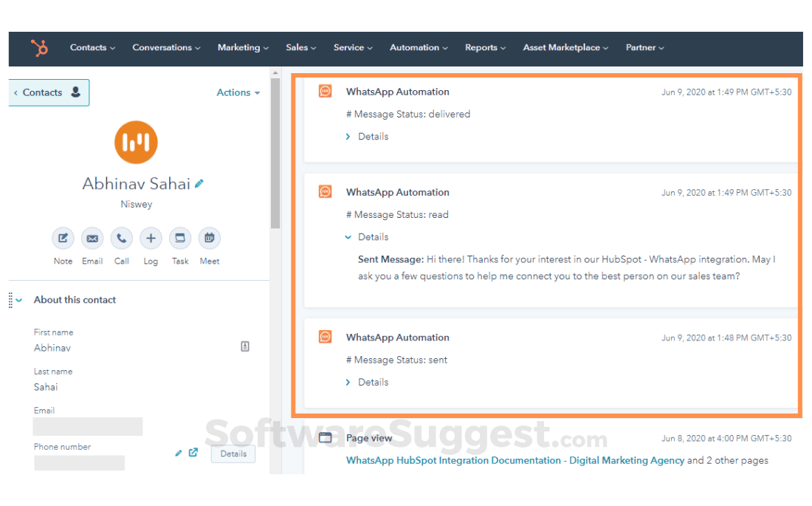Collapse the About this contact section

coord(19,300)
